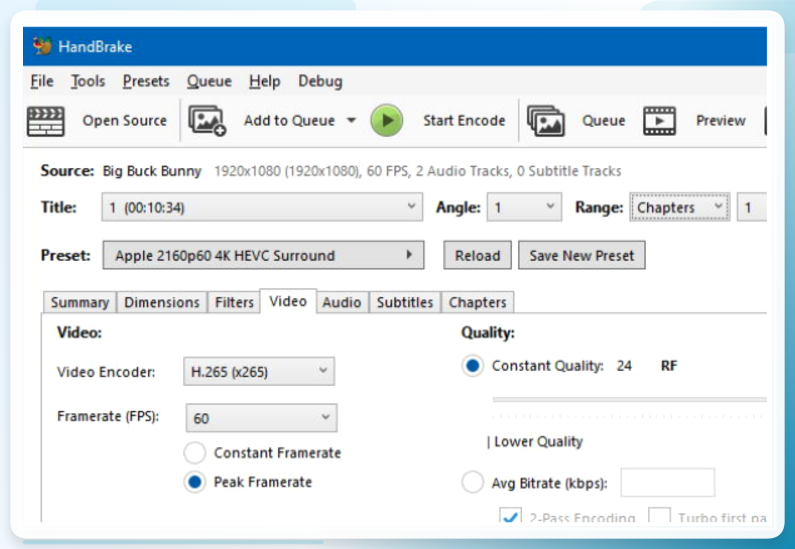Toggle the 2-Pass Encoding checkbox
Image resolution: width=795 pixels, height=549 pixels.
click(510, 515)
